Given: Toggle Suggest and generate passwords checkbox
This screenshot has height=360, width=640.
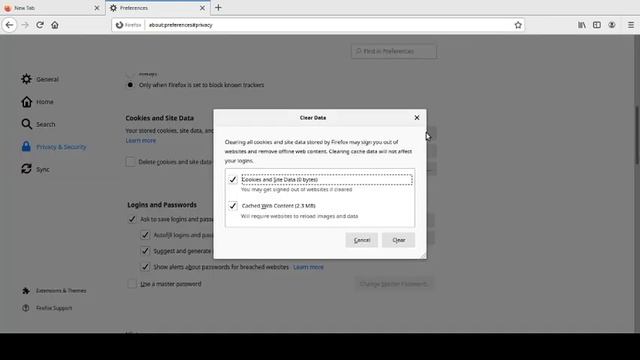Looking at the screenshot, I should [145, 251].
